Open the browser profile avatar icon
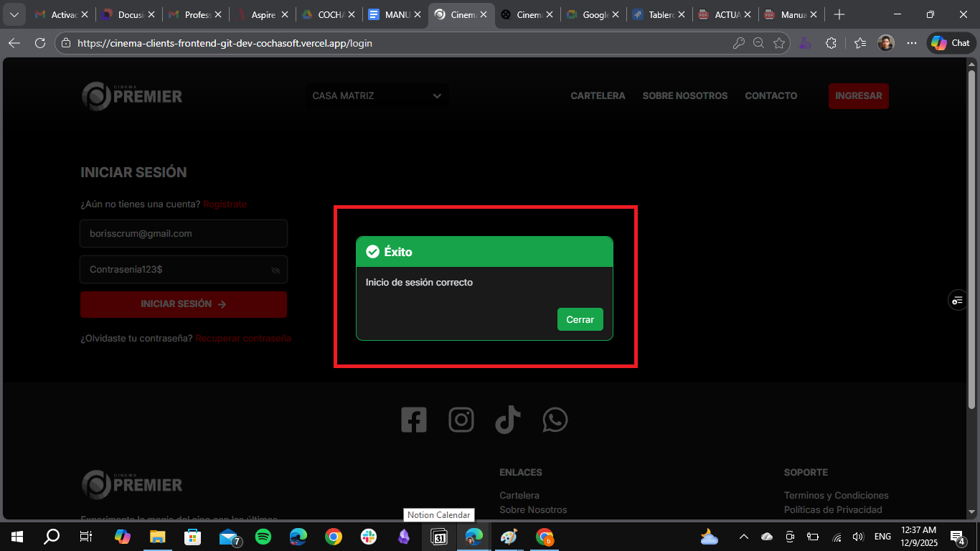This screenshot has height=551, width=980. pyautogui.click(x=885, y=43)
